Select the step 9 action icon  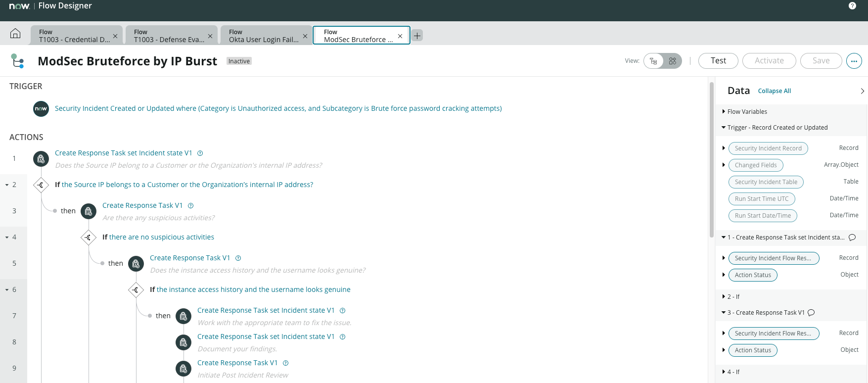(x=183, y=369)
